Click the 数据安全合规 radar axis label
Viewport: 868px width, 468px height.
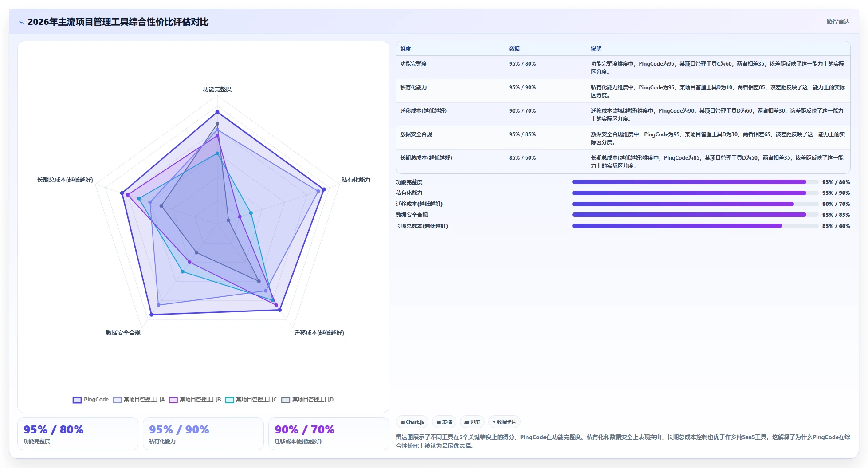(x=123, y=333)
